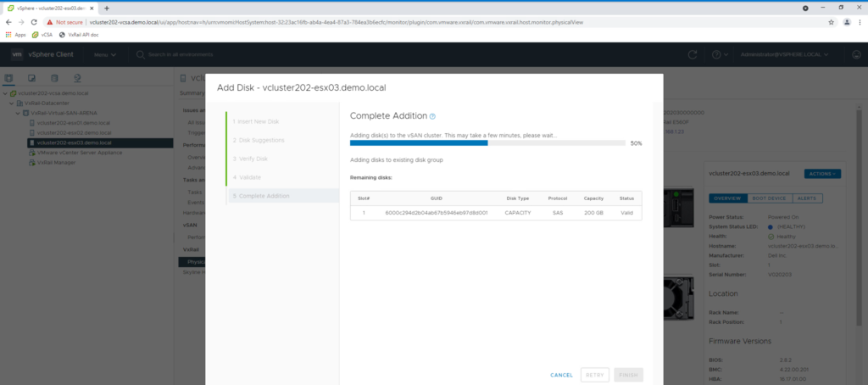Click the Finish button

[628, 375]
